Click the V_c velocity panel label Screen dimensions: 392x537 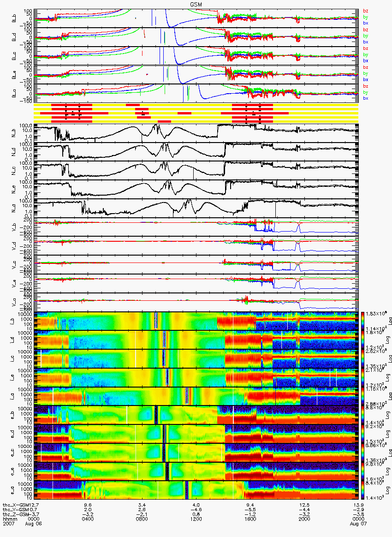[14, 265]
